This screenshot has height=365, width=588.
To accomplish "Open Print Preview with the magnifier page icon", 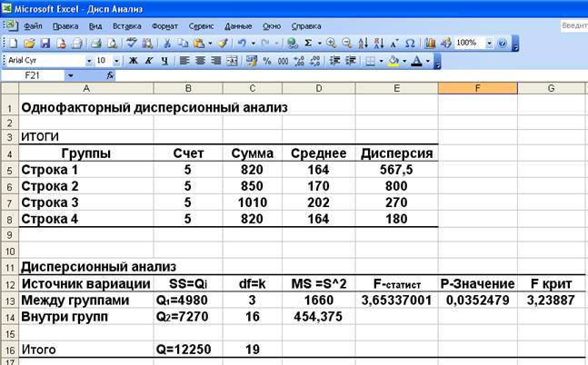I will point(112,44).
